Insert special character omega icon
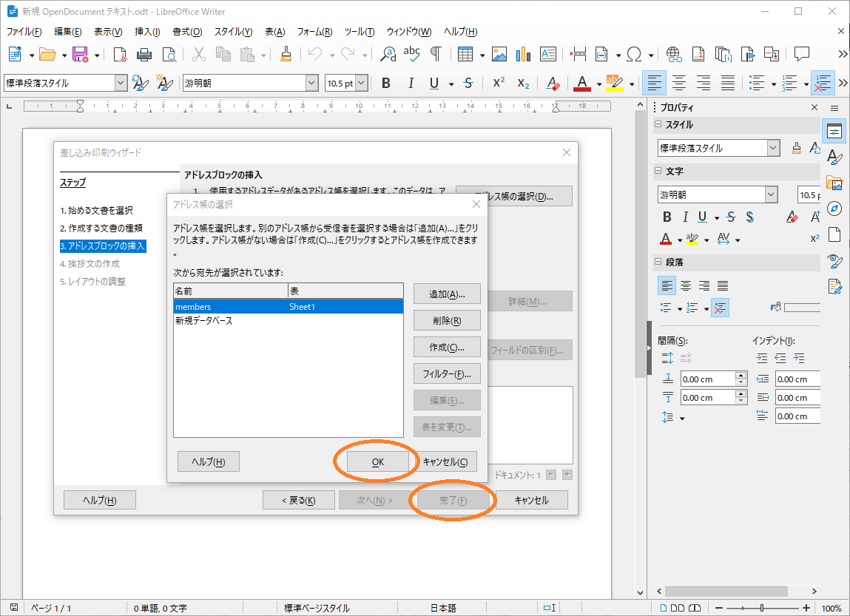This screenshot has width=850, height=616. [x=634, y=54]
